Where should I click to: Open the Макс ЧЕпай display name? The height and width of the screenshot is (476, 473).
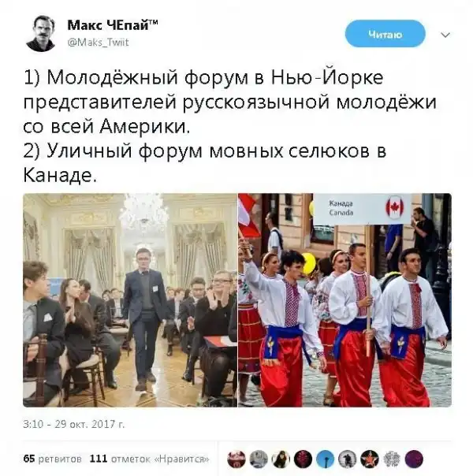[112, 25]
